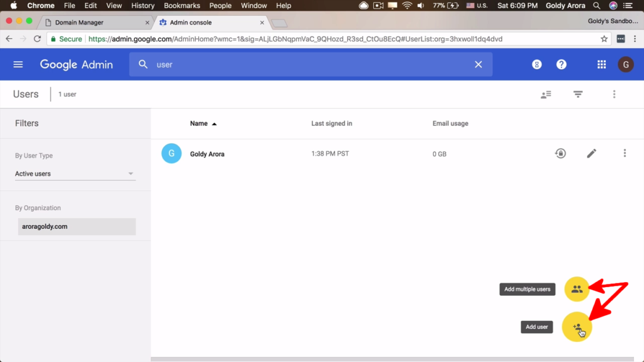The height and width of the screenshot is (362, 644).
Task: Open the View menu
Action: click(x=114, y=6)
